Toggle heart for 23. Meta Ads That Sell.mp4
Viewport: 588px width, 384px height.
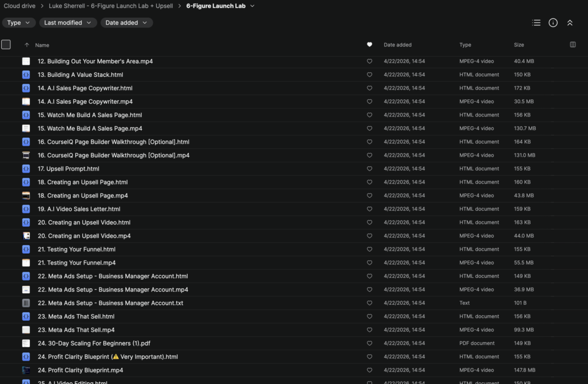click(x=369, y=330)
